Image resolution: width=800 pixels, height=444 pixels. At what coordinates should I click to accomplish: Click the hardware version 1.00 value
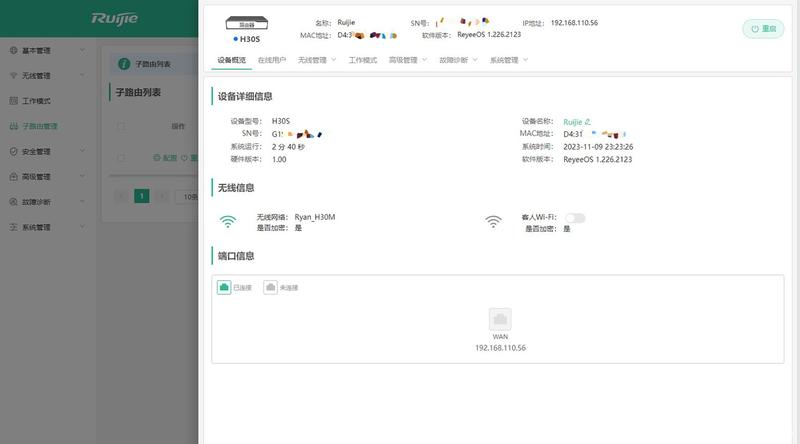pos(279,159)
